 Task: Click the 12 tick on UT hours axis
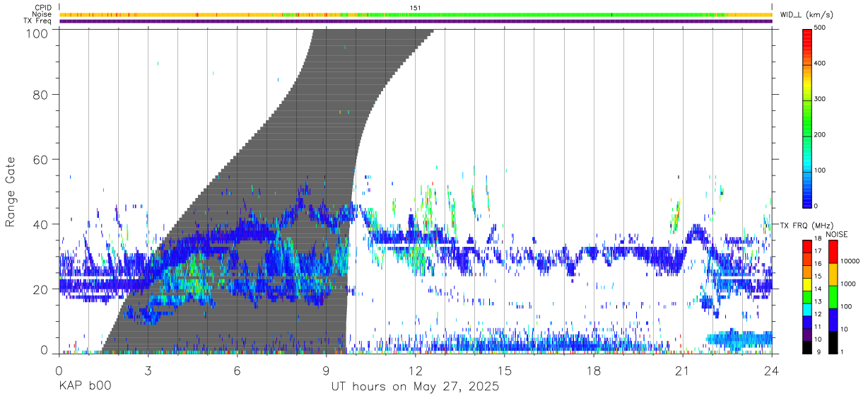click(416, 371)
